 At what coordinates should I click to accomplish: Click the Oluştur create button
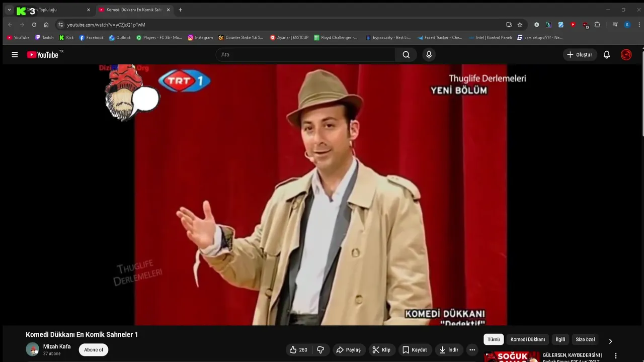click(x=580, y=55)
